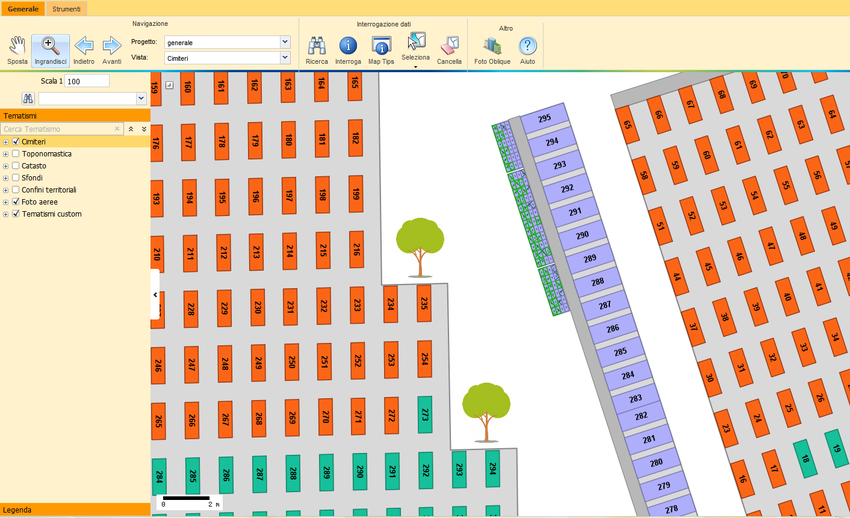The height and width of the screenshot is (518, 850).
Task: Click purple niche 295
Action: coord(545,118)
